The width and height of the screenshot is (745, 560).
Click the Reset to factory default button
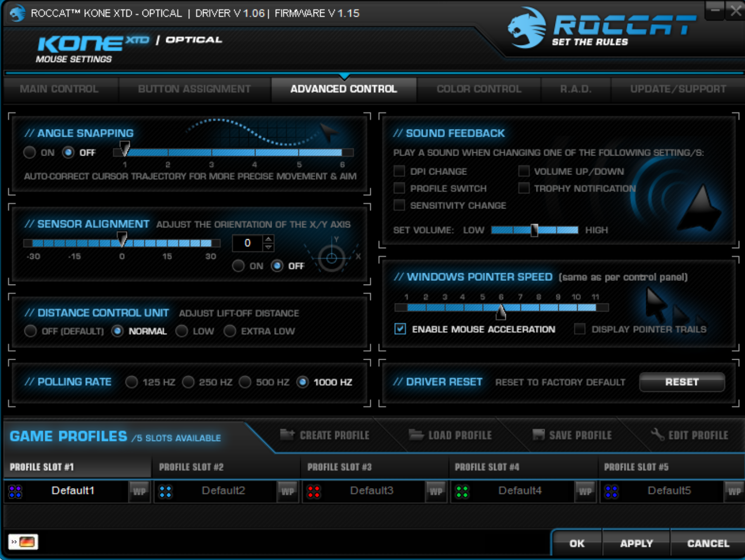pos(682,382)
